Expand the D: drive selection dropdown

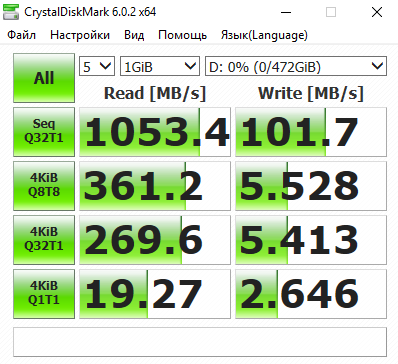tap(296, 66)
